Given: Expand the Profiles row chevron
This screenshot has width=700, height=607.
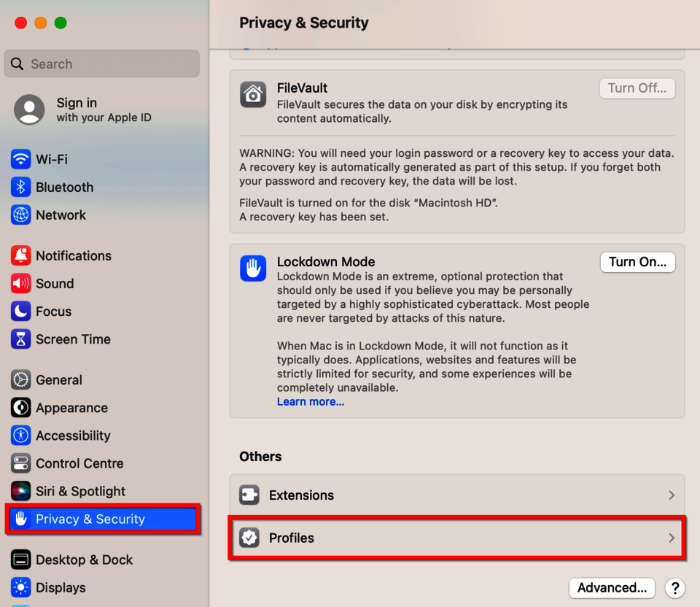Looking at the screenshot, I should (x=672, y=538).
